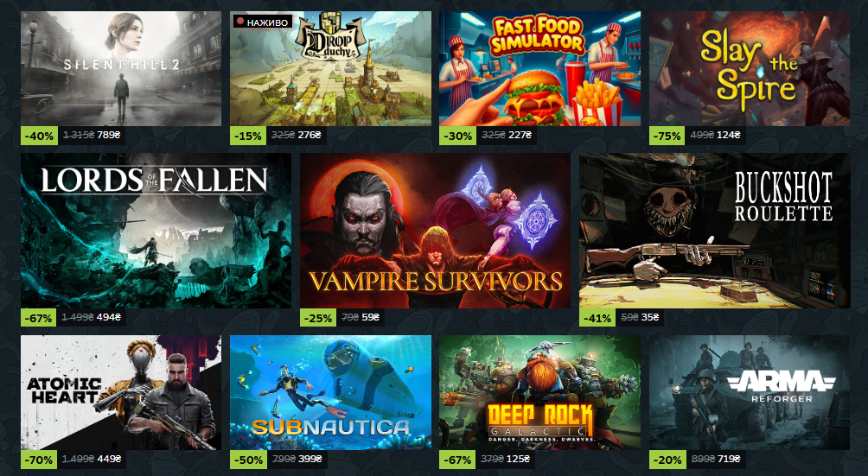Open the Drop Duchy game capsule

[330, 68]
